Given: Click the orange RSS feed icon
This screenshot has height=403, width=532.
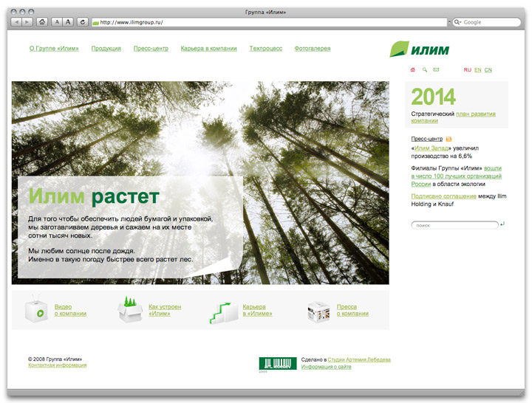Looking at the screenshot, I should click(449, 139).
